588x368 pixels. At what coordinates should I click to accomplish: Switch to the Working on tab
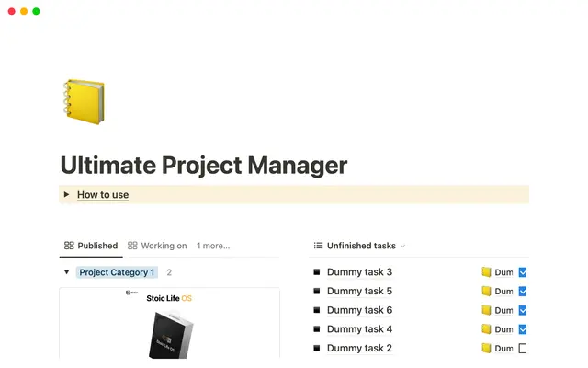coord(164,246)
